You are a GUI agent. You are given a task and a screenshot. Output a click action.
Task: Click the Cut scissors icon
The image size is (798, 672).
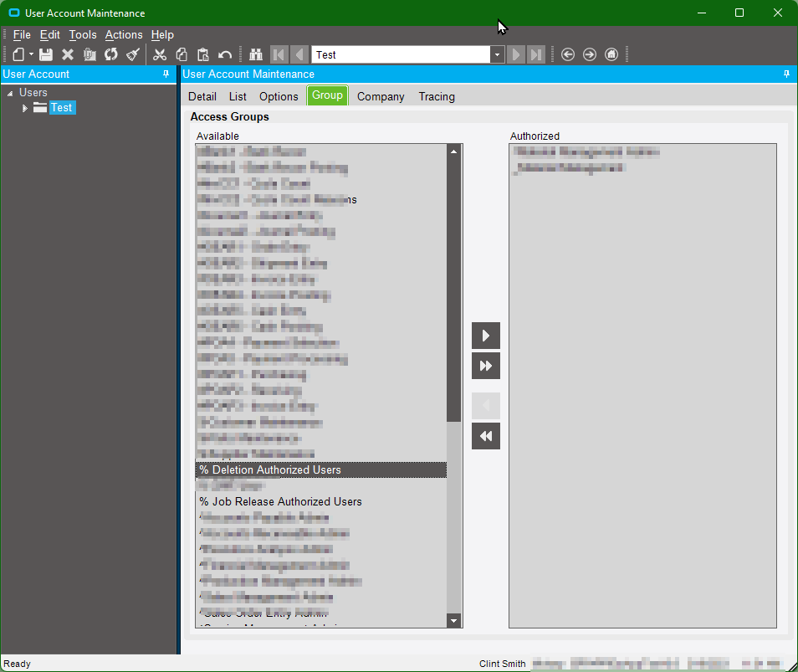point(160,54)
